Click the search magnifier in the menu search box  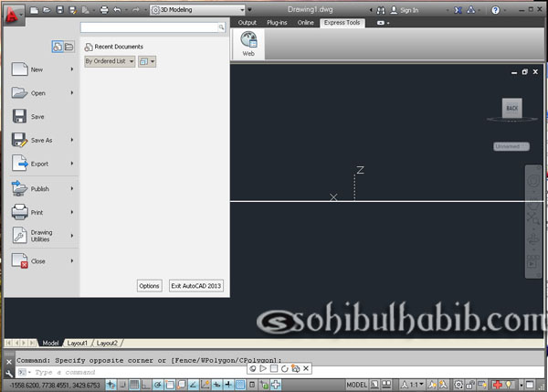click(221, 27)
